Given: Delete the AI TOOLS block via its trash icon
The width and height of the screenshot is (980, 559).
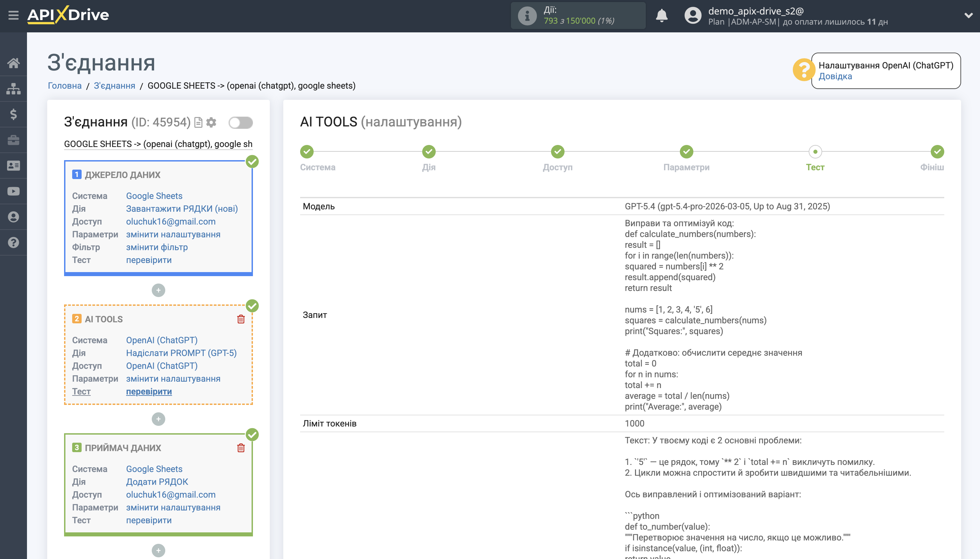Looking at the screenshot, I should [x=241, y=319].
